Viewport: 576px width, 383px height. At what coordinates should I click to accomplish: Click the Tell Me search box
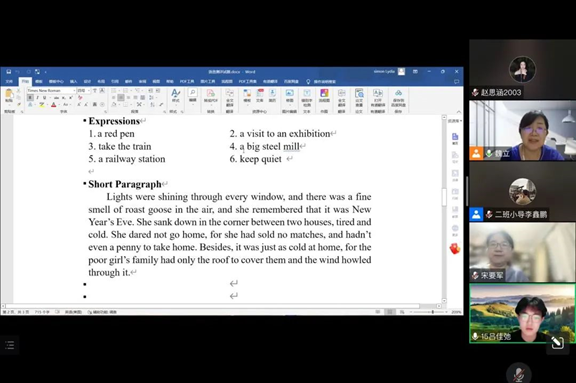click(x=321, y=82)
